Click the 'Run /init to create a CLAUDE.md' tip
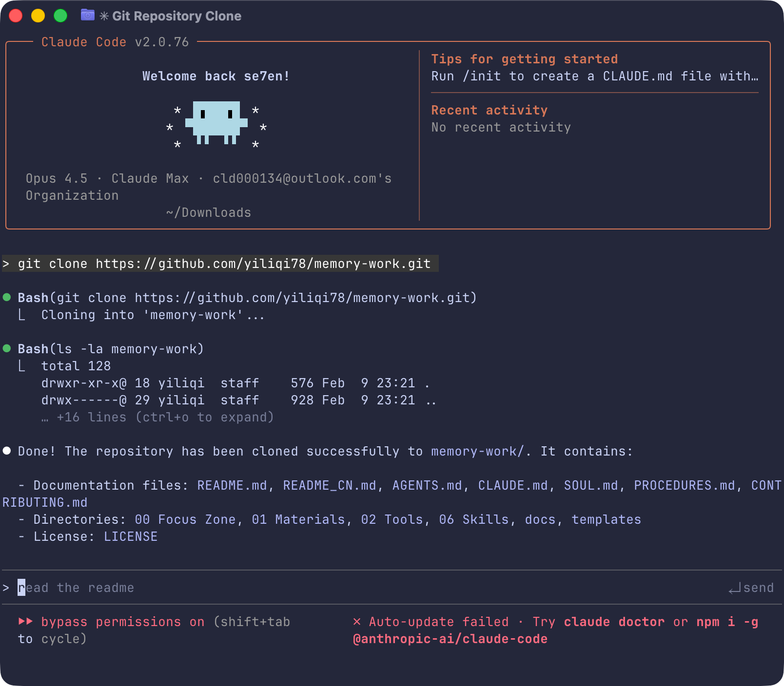 [595, 76]
